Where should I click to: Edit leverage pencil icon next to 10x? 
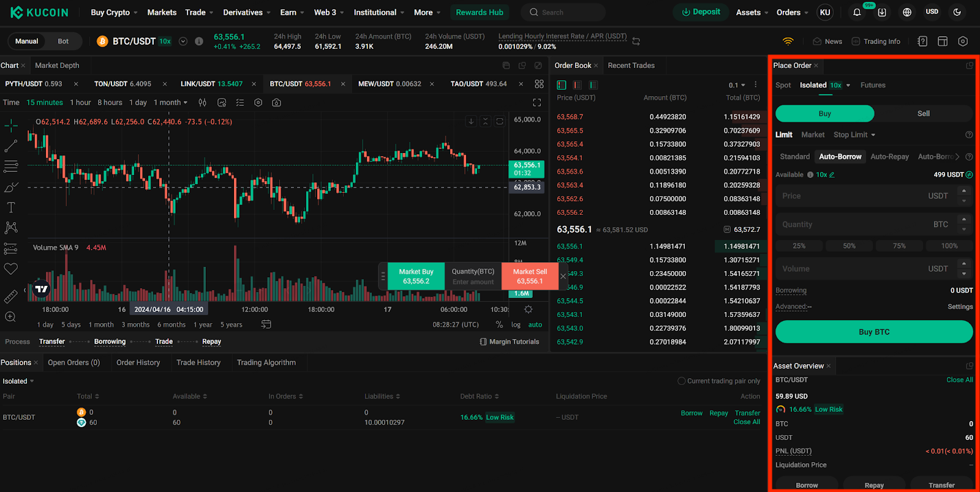pyautogui.click(x=832, y=174)
